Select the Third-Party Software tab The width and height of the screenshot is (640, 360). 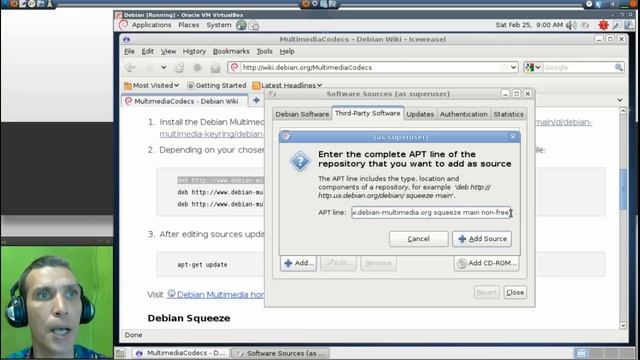pyautogui.click(x=368, y=113)
